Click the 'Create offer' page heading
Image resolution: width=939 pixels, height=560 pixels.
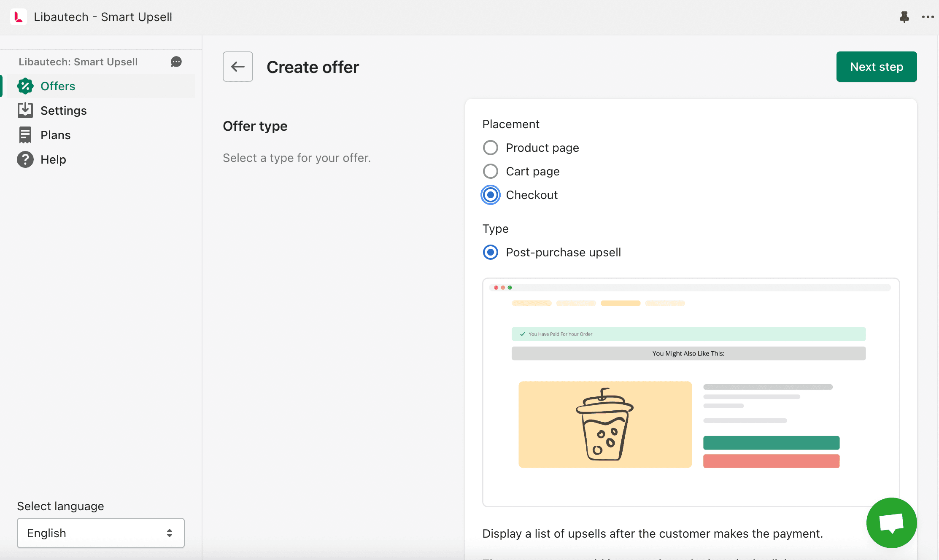tap(313, 67)
